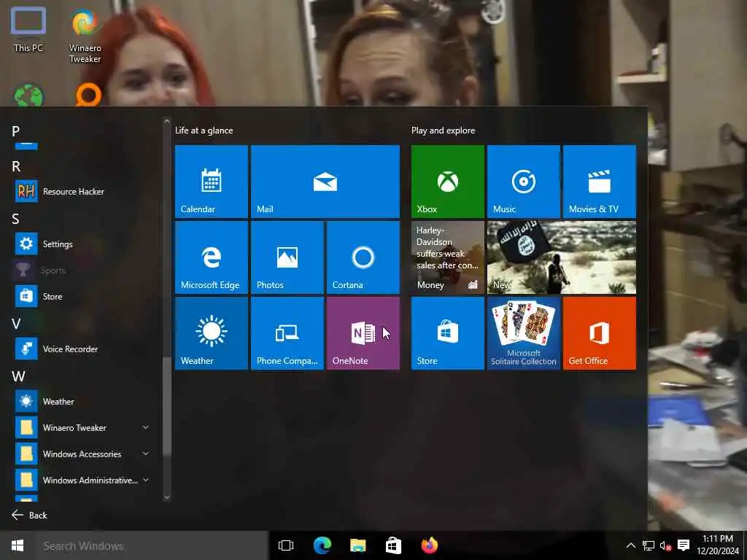Jump via the letter V header
Screen dimensions: 747x560
16,324
